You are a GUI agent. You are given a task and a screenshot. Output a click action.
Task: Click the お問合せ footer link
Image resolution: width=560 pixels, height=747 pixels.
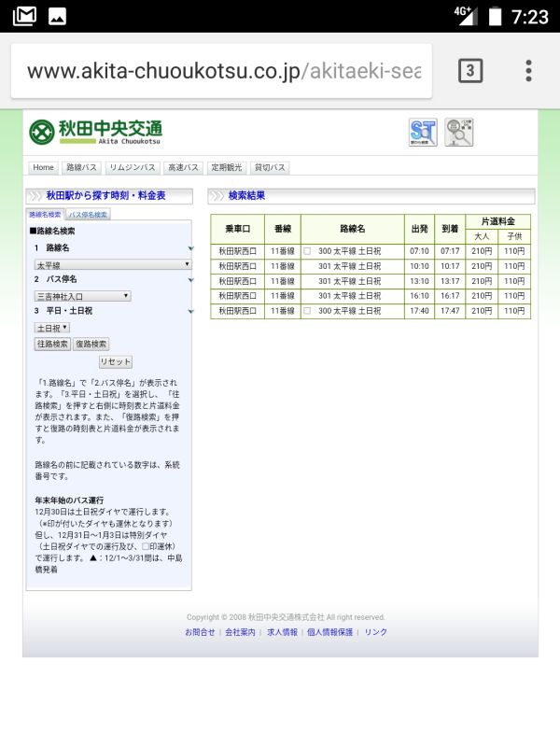[x=200, y=632]
